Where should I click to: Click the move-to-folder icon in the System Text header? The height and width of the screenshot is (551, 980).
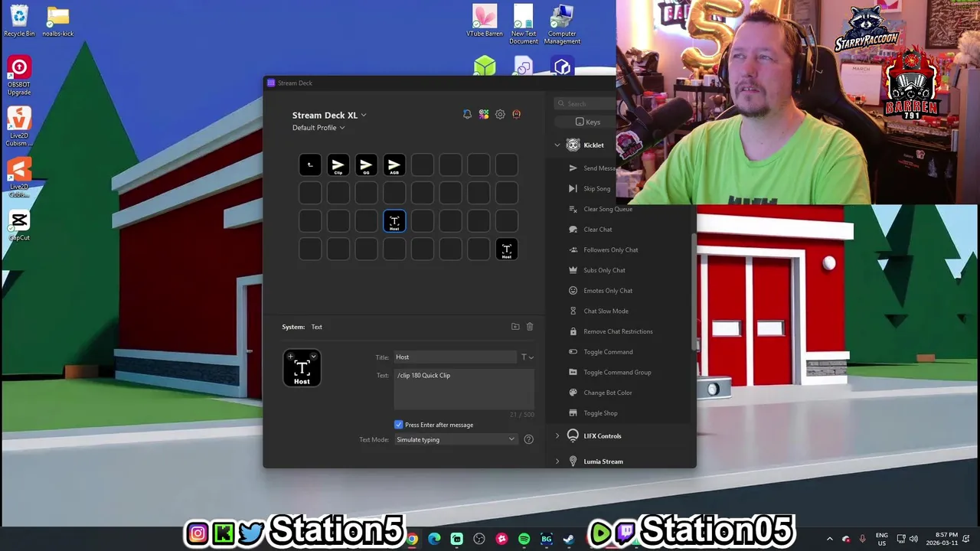[515, 327]
